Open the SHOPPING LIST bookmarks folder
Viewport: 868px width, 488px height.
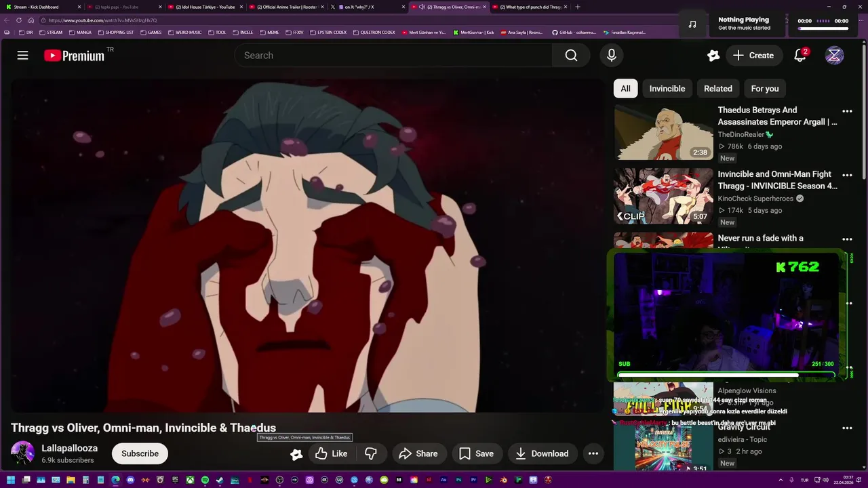116,33
